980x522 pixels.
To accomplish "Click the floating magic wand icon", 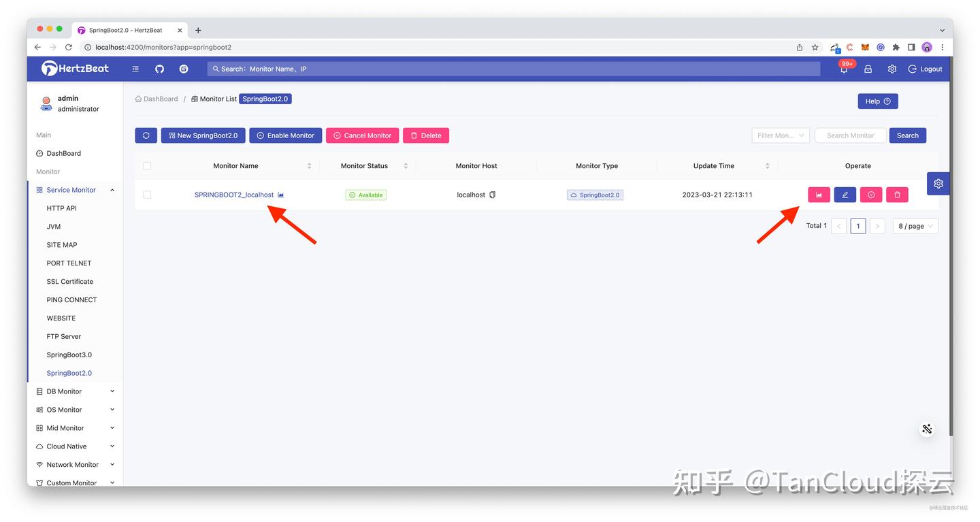I will click(x=927, y=429).
